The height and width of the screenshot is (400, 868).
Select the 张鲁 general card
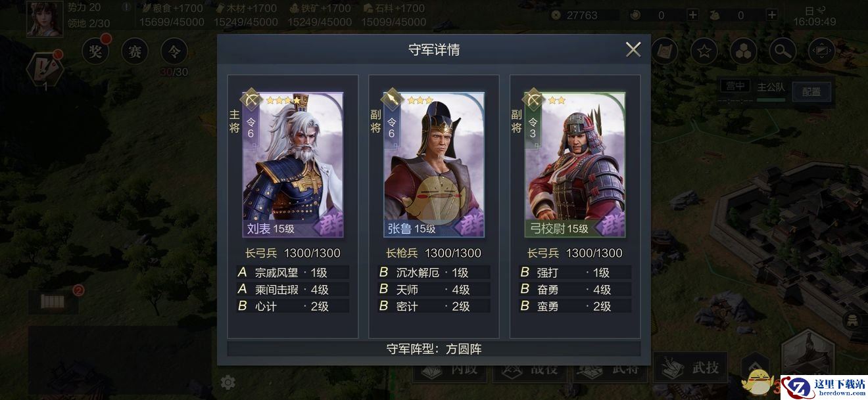[x=434, y=164]
